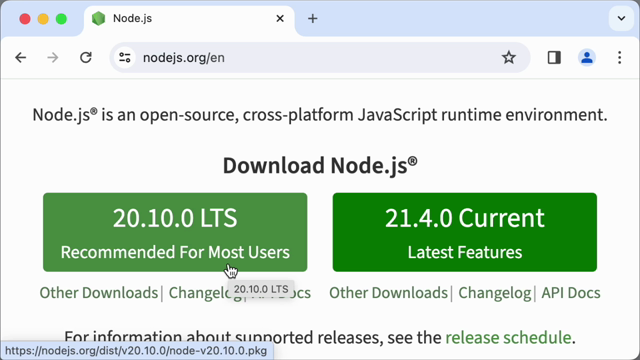Download 21.4.0 Current version
Screen dimensions: 640x360
coord(464,232)
